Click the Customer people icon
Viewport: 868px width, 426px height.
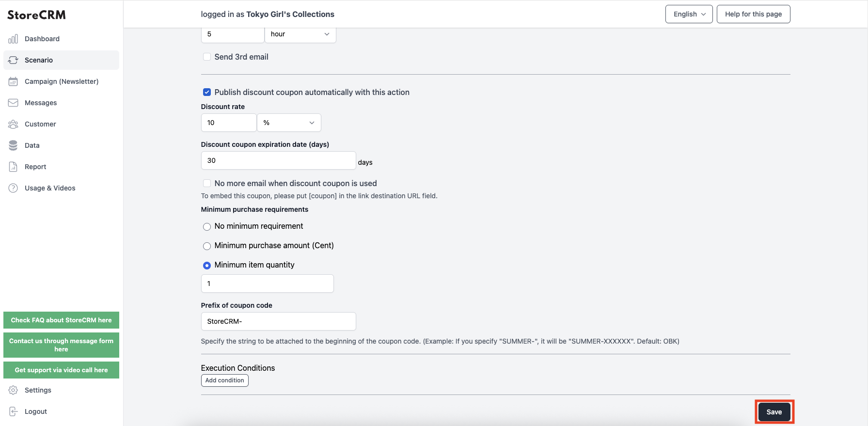13,124
